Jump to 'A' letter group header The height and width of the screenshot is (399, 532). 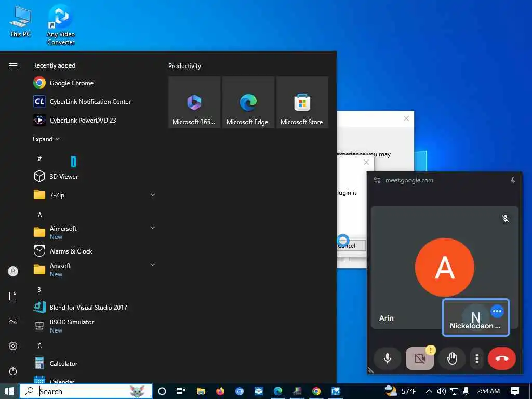click(39, 215)
